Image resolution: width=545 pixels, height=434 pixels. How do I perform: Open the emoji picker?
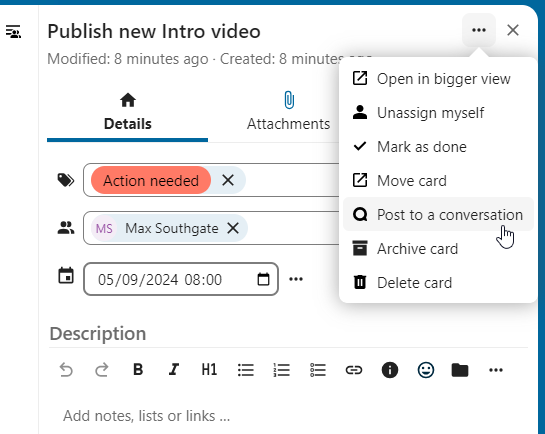425,370
